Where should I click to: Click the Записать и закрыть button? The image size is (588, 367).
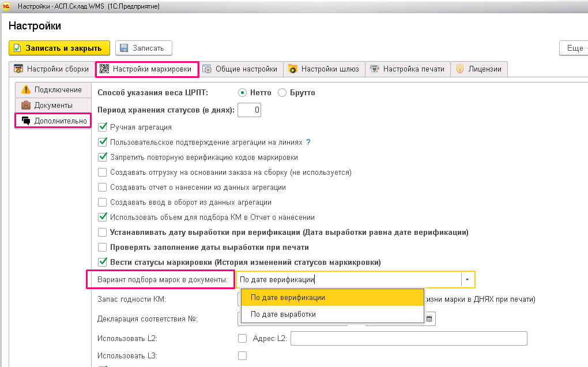59,48
